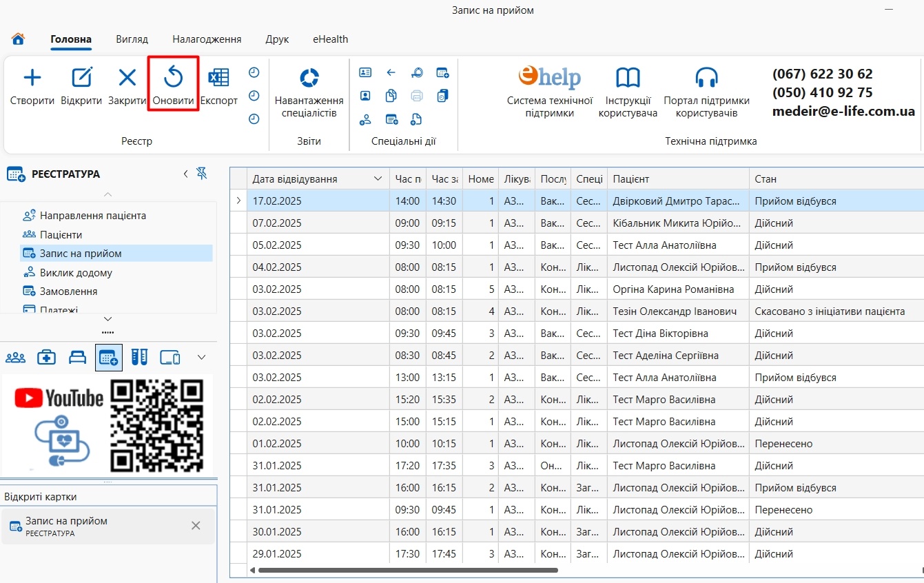This screenshot has height=583, width=924.
Task: Open the Вигляд ribbon tab
Action: tap(132, 39)
